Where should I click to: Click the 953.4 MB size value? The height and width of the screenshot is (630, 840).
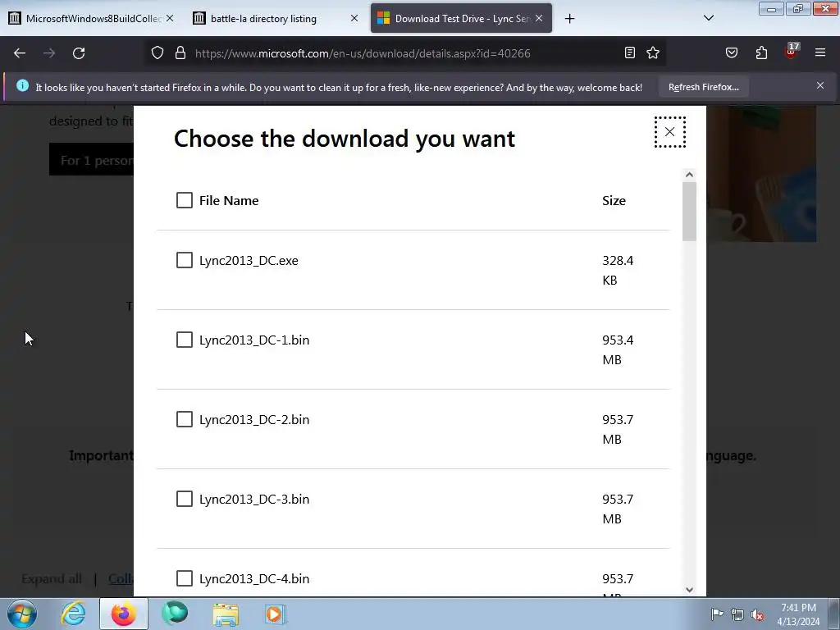pyautogui.click(x=618, y=349)
